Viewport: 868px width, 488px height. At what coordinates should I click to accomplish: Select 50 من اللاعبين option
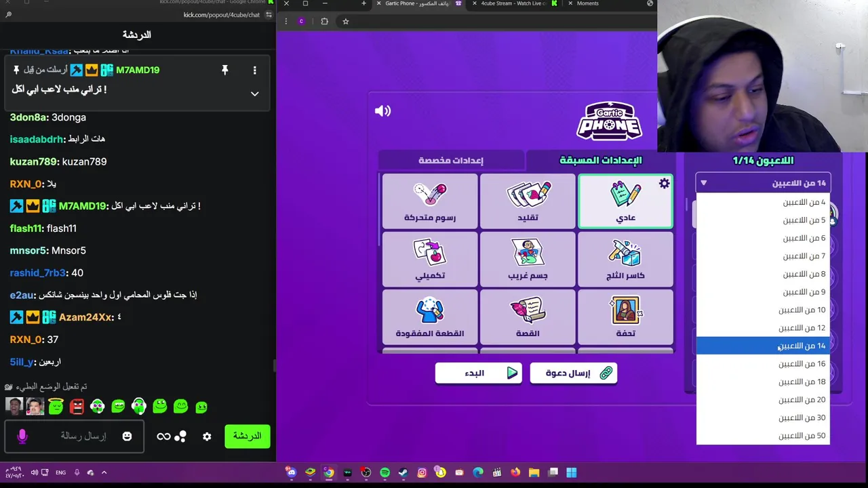pyautogui.click(x=763, y=436)
